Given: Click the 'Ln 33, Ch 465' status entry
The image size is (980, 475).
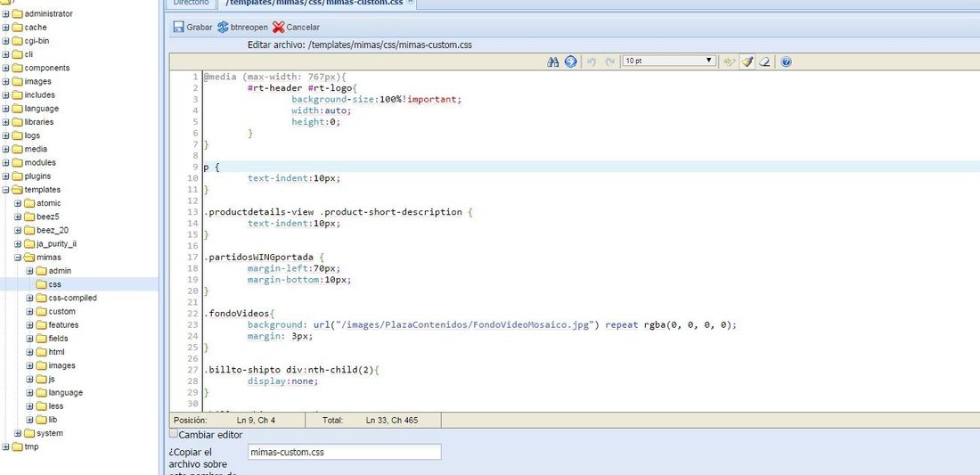Looking at the screenshot, I should coord(392,421).
